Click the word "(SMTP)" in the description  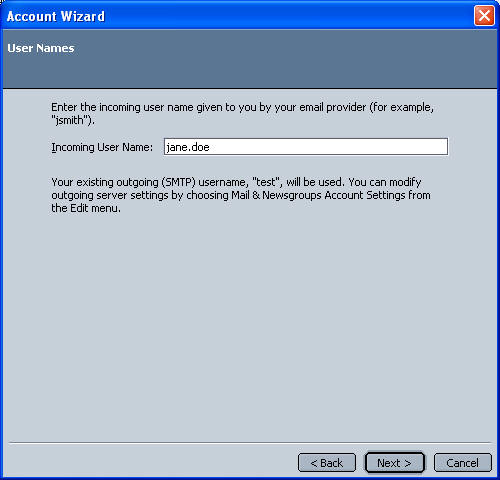click(178, 182)
